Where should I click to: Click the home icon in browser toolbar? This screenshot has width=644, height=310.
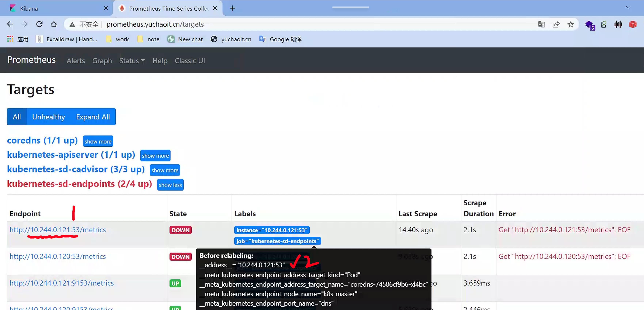pos(54,24)
